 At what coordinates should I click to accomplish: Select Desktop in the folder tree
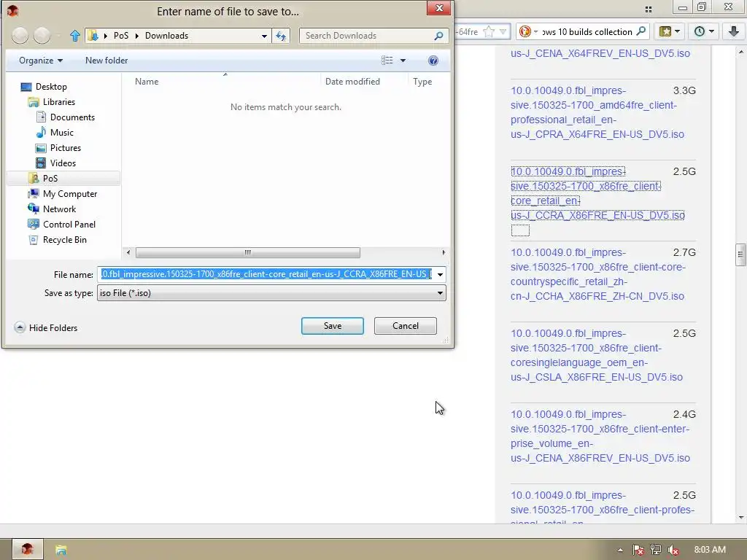[x=44, y=87]
